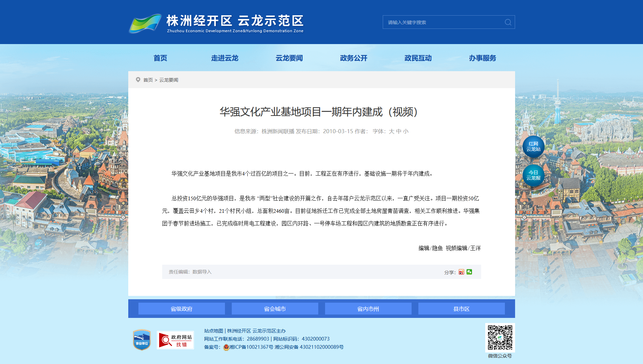643x364 pixels.
Task: Share article via WeChat icon
Action: (x=469, y=272)
